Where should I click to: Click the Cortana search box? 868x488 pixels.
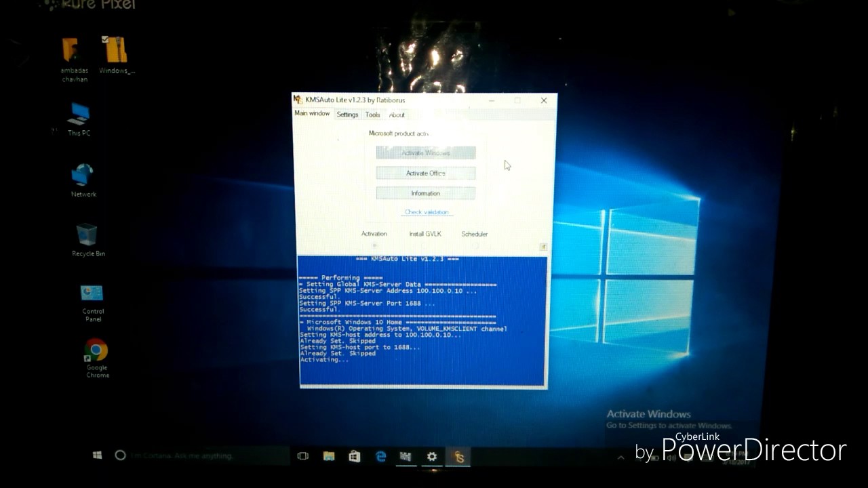200,455
